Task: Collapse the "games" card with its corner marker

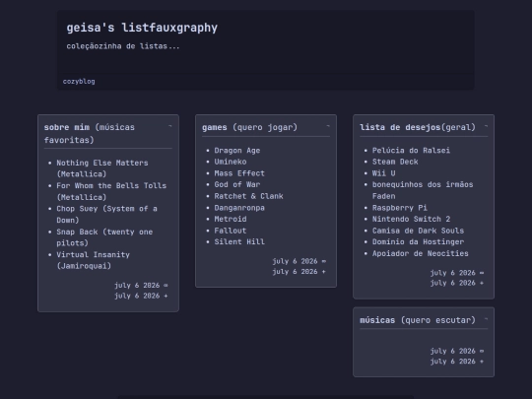Action: (x=328, y=126)
